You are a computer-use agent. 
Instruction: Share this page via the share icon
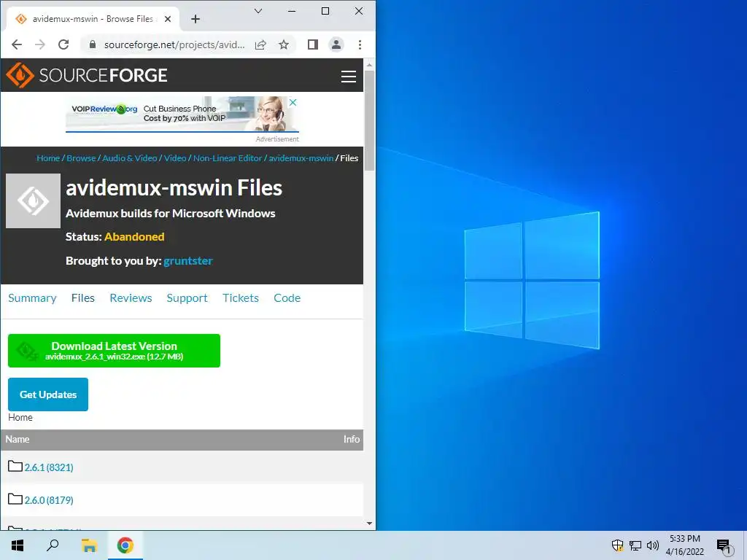tap(260, 44)
